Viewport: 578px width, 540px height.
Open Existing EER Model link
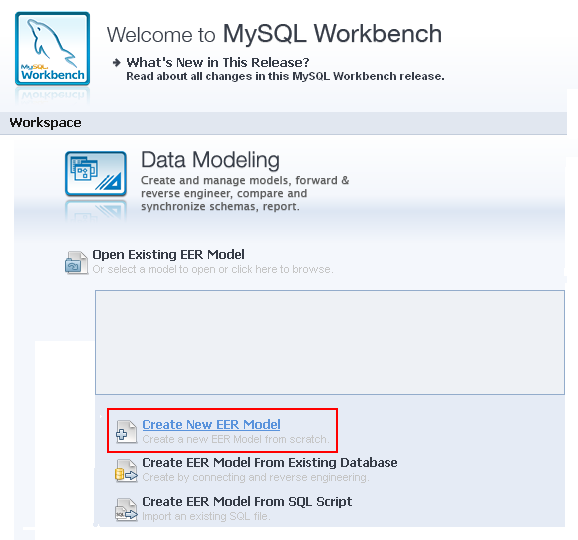[168, 255]
